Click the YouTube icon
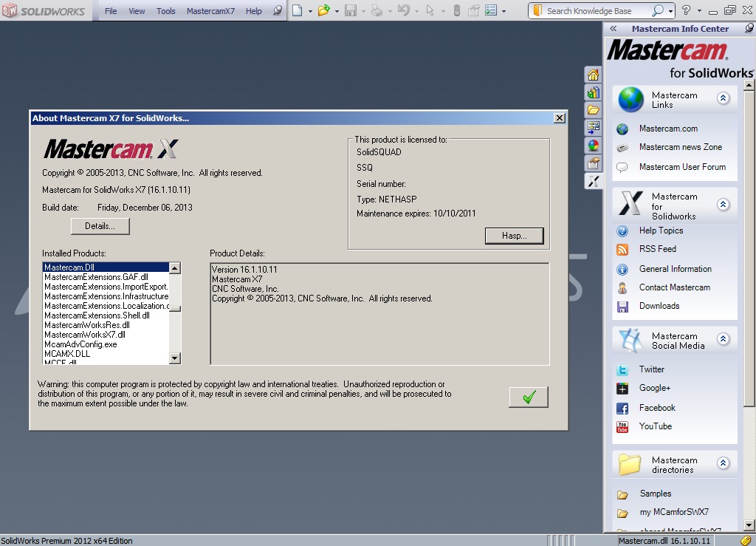The image size is (756, 546). pos(622,427)
